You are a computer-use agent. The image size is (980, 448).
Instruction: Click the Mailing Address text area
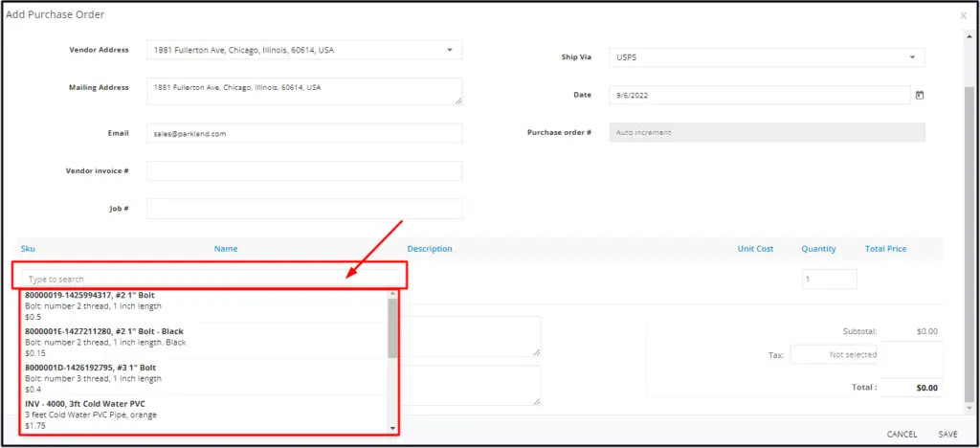click(x=304, y=91)
